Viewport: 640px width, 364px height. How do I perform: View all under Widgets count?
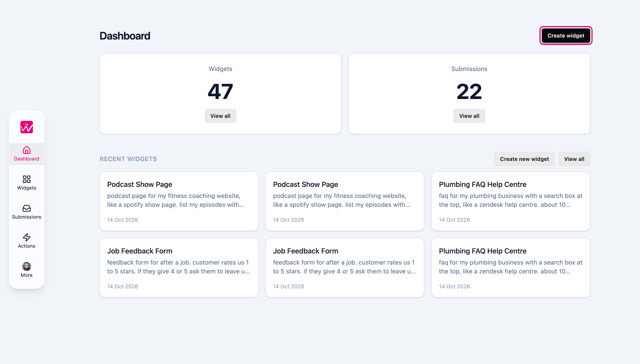220,116
